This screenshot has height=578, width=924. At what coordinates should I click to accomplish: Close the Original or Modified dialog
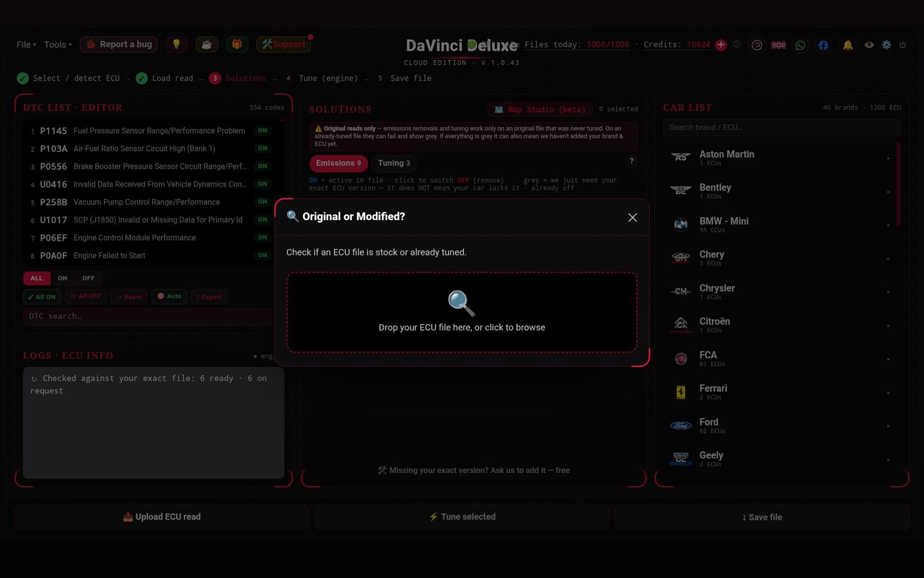(632, 217)
